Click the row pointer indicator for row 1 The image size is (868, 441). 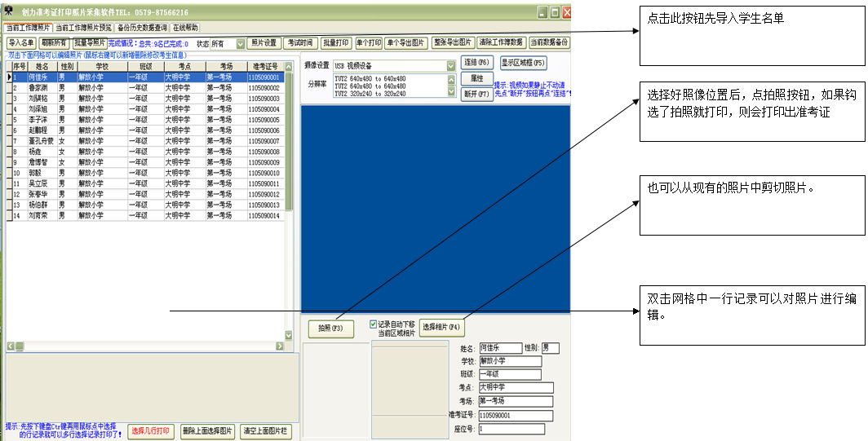[10, 77]
